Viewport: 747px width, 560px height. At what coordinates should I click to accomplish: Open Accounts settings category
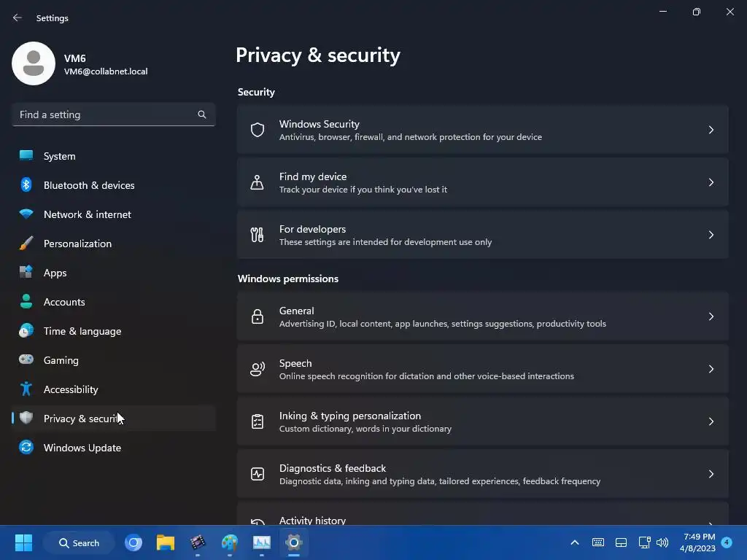click(113, 301)
